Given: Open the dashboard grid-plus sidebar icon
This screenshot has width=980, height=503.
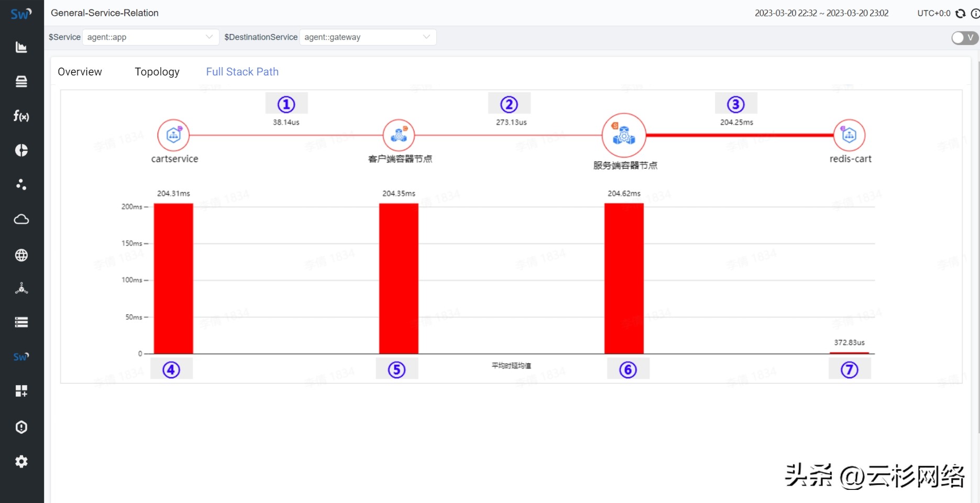Looking at the screenshot, I should (x=21, y=391).
